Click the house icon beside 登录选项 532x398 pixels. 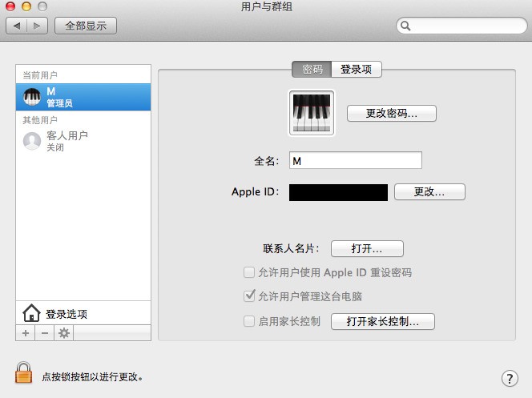point(31,312)
